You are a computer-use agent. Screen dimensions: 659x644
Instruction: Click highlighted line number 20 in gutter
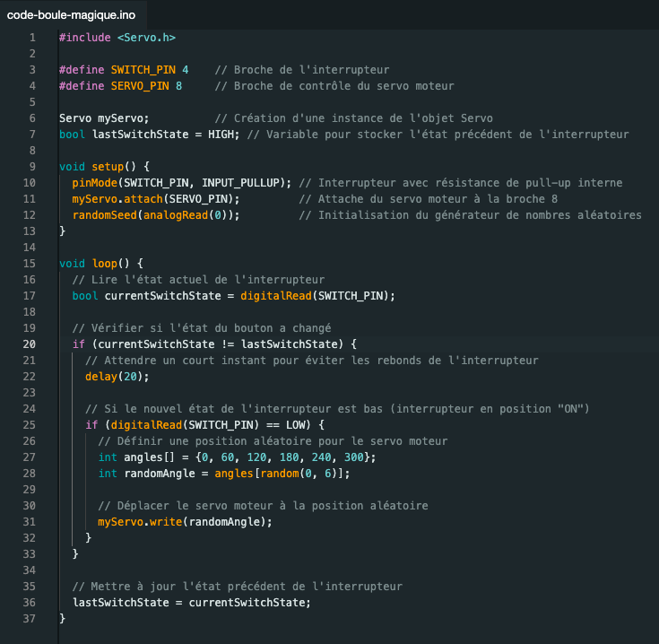30,344
